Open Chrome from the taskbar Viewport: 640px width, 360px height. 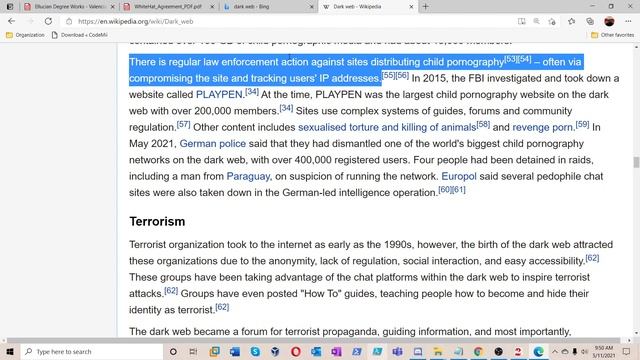tap(478, 351)
